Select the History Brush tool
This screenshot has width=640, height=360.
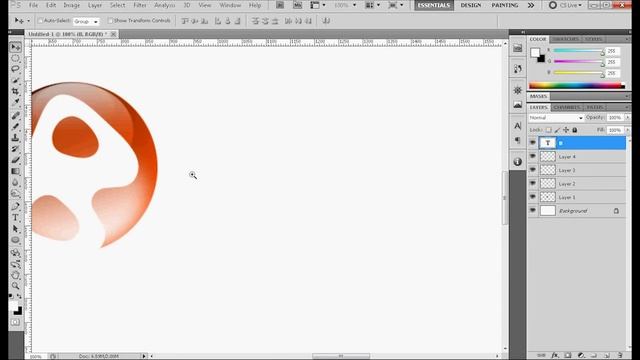click(x=16, y=149)
